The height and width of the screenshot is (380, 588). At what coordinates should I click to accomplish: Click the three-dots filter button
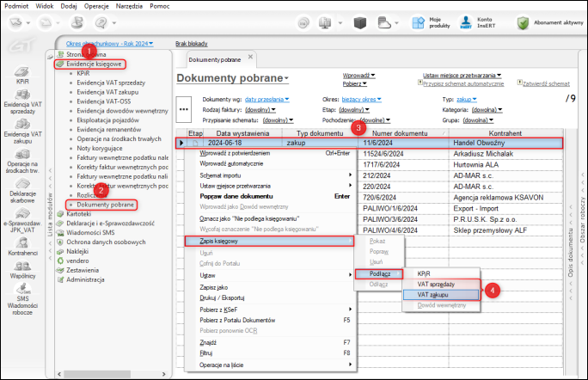point(183,108)
